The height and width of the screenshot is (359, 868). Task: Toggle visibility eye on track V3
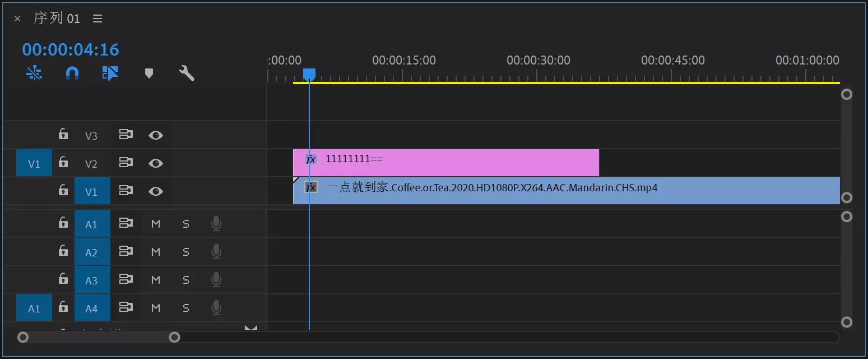click(156, 135)
